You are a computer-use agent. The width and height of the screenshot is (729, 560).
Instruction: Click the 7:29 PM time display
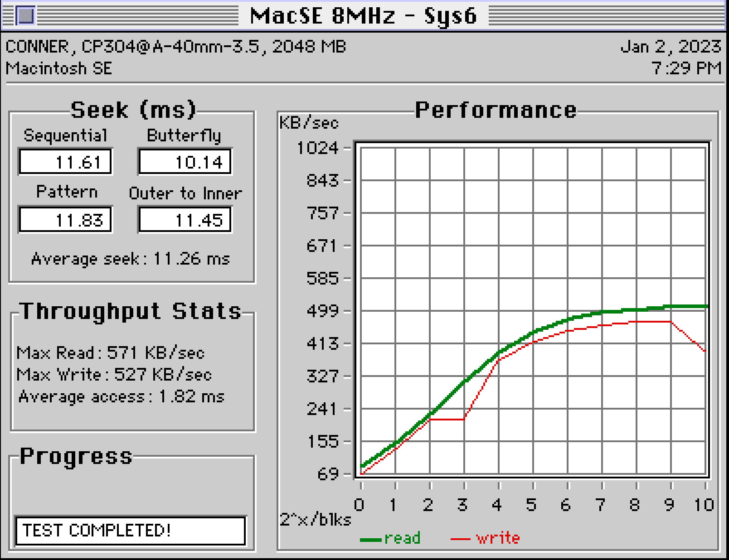(686, 68)
